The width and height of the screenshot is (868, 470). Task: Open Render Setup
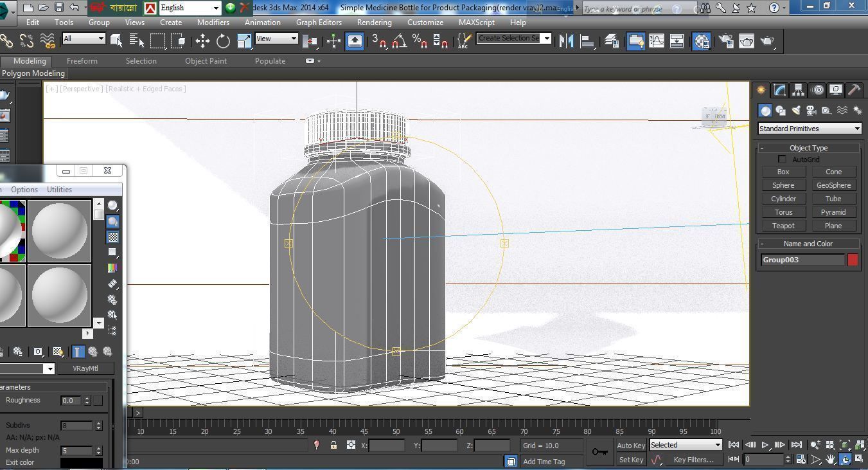[726, 41]
